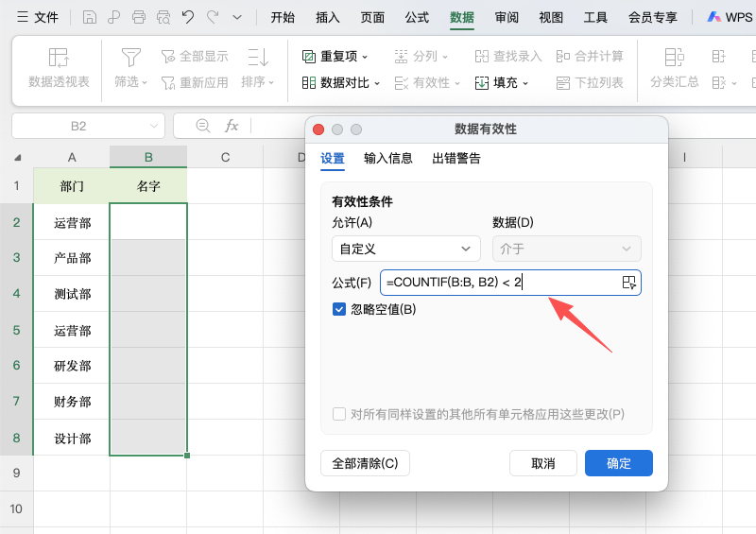The width and height of the screenshot is (756, 534).
Task: Toggle the 忽略空值 checkbox
Action: 339,309
